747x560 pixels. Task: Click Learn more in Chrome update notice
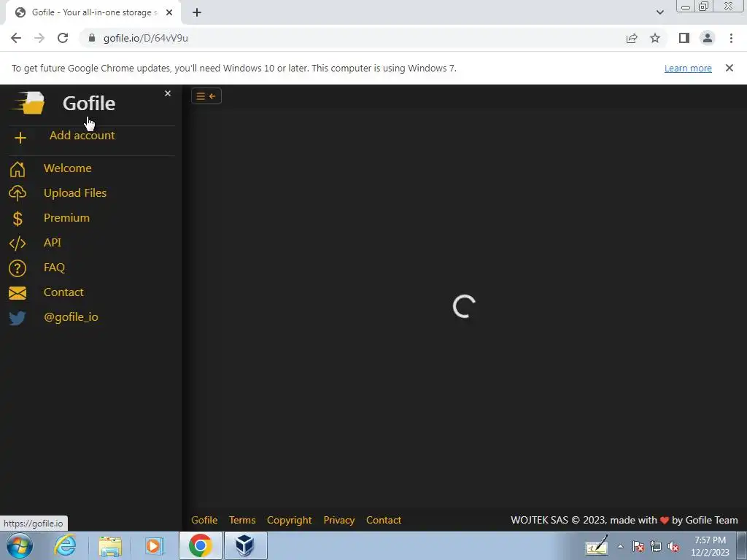(688, 68)
